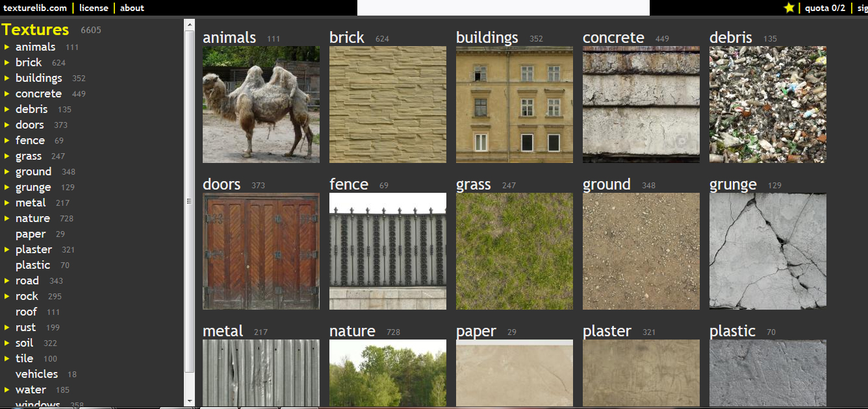Open the cracked grunge texture thumbnail
The image size is (868, 409).
click(x=768, y=251)
